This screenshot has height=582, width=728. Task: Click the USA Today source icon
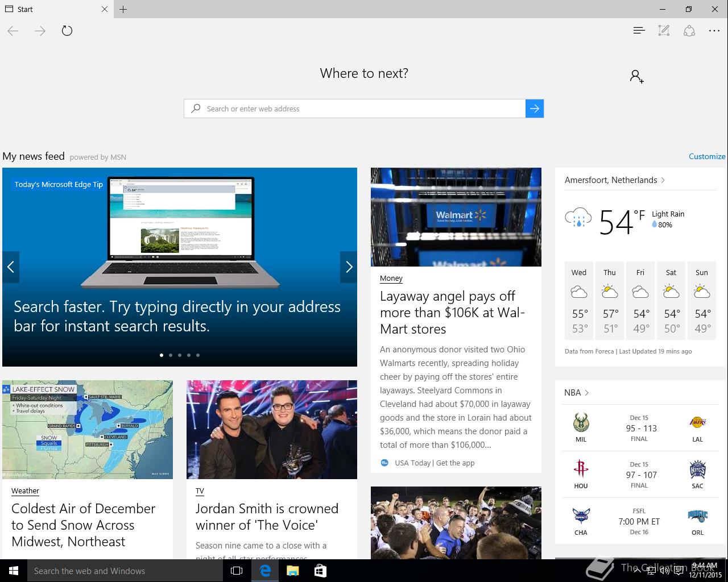384,463
